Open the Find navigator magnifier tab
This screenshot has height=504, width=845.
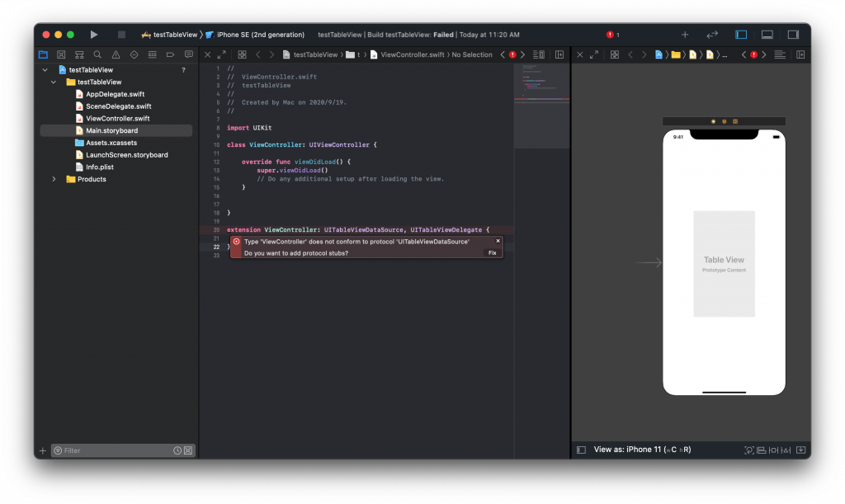97,54
